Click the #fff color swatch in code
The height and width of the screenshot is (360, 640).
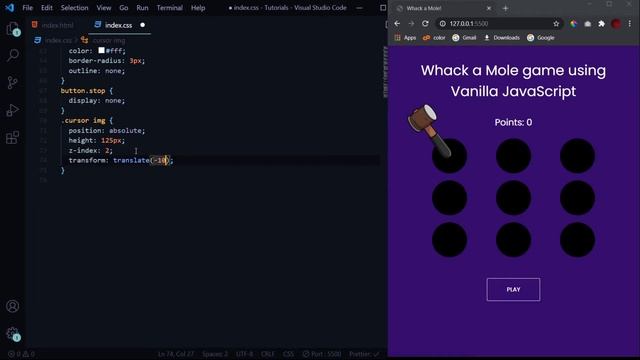pos(101,50)
